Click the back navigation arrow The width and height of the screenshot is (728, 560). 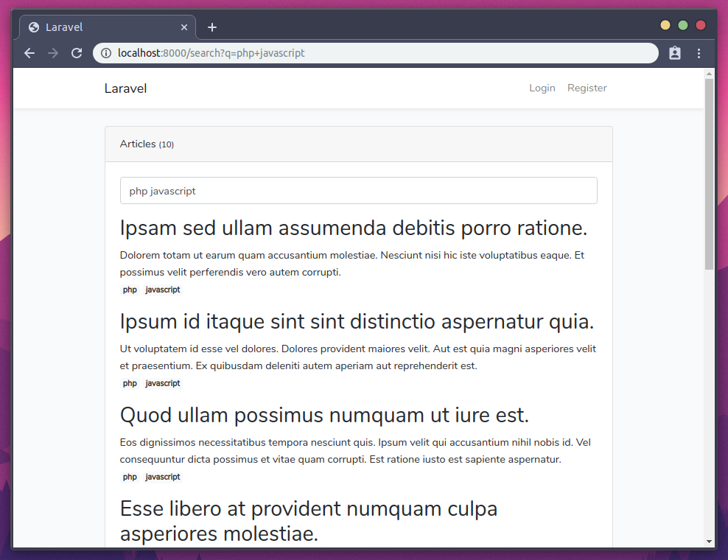click(29, 52)
